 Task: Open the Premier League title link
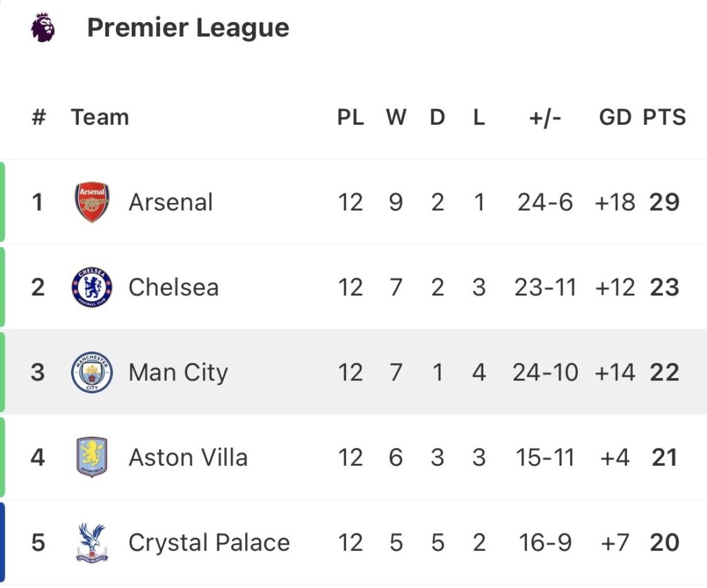(188, 28)
